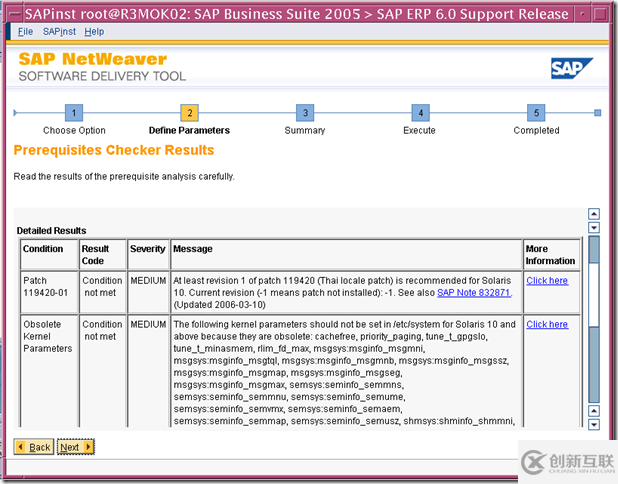Click the Result Code column header
618x484 pixels.
click(103, 254)
